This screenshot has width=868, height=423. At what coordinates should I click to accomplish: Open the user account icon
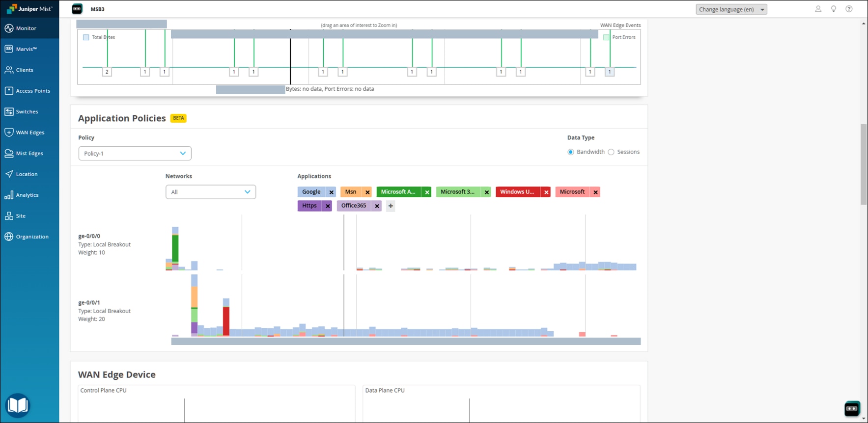(x=818, y=9)
